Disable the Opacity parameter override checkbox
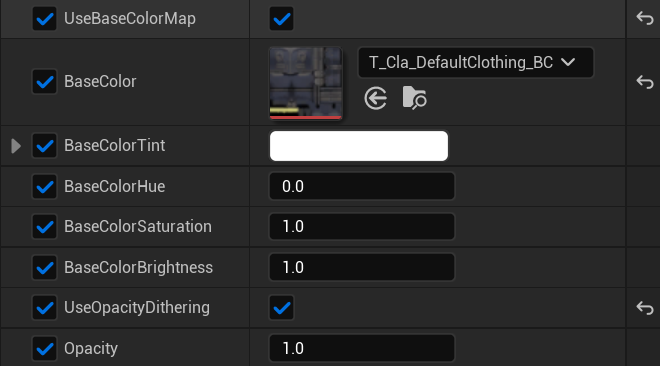 pos(45,348)
